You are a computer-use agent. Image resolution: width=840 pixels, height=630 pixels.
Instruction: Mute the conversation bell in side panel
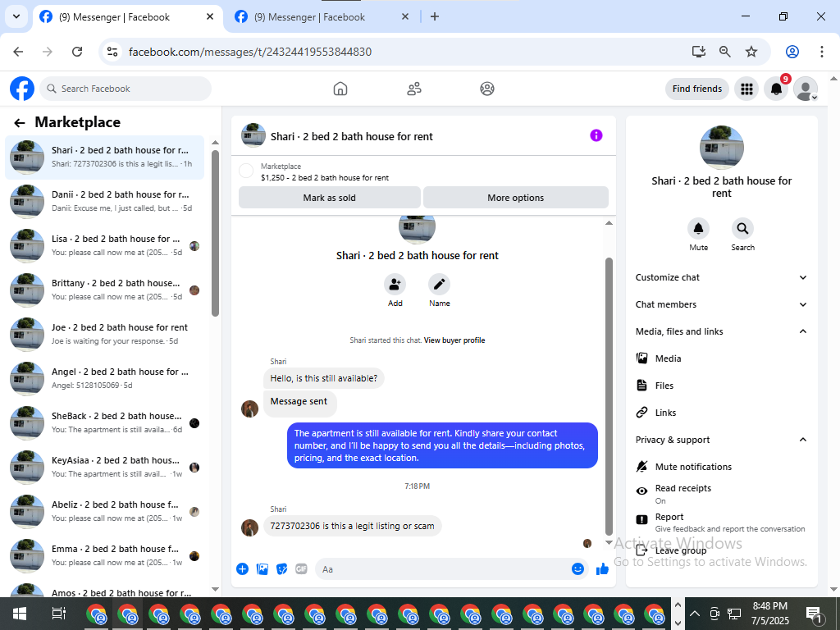[x=699, y=229]
